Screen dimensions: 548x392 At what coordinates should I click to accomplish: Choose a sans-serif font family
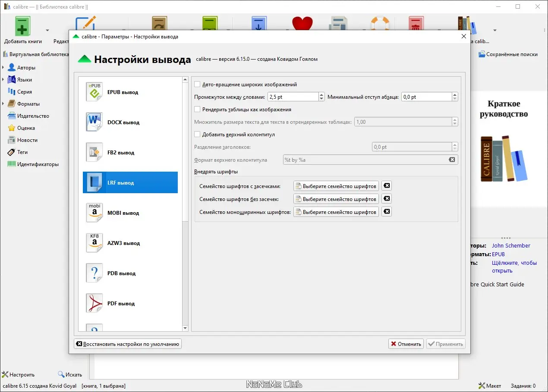pyautogui.click(x=336, y=199)
